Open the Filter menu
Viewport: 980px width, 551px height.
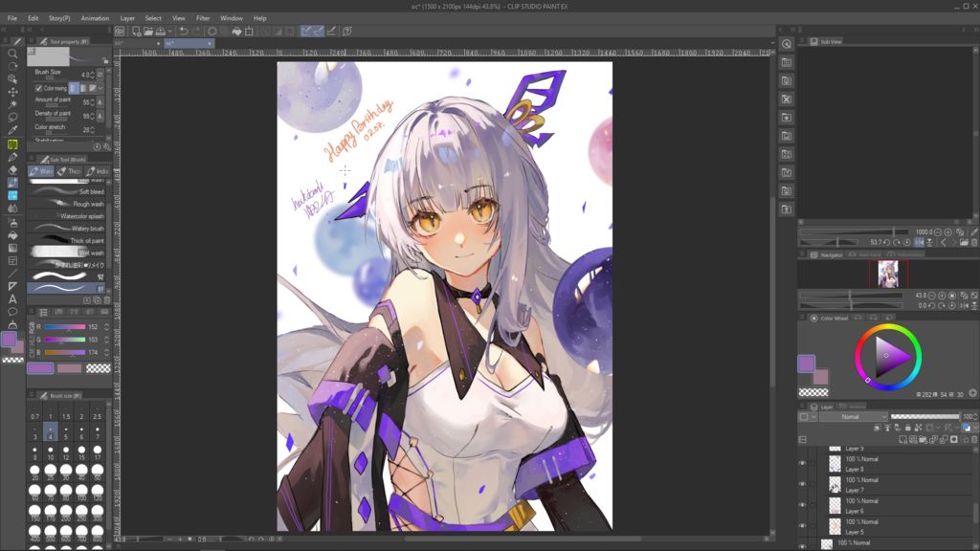click(203, 18)
